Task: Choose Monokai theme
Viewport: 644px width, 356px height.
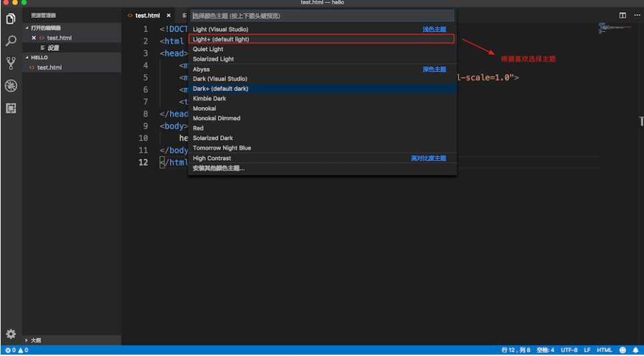Action: 323,108
